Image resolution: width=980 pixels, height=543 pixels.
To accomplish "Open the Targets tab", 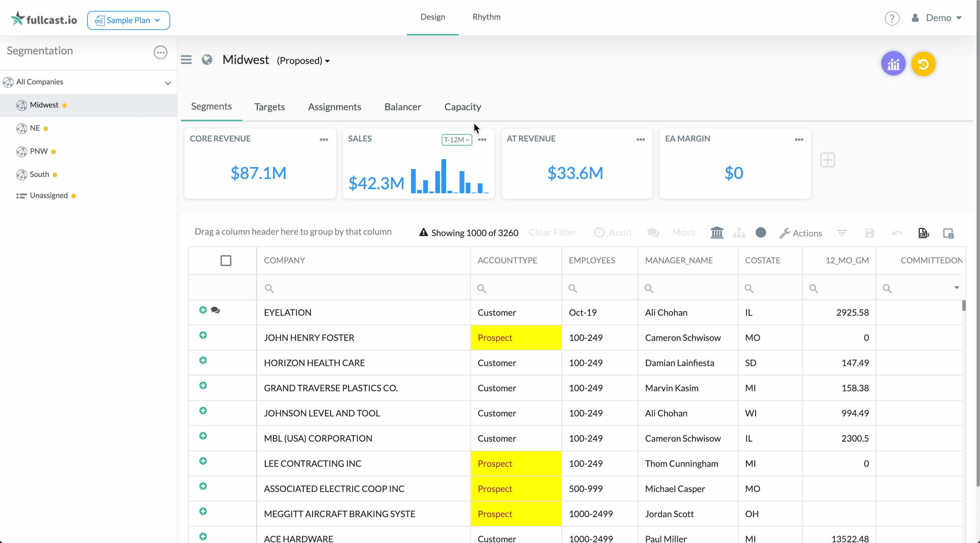I will [x=269, y=107].
